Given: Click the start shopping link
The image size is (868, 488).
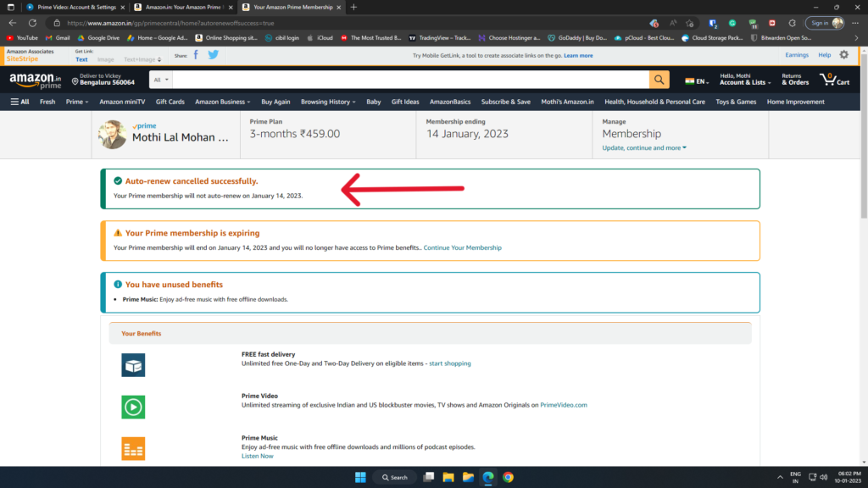Looking at the screenshot, I should pyautogui.click(x=450, y=363).
